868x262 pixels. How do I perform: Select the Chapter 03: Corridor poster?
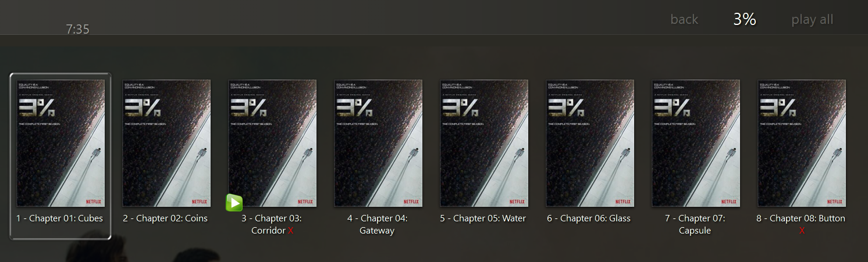click(272, 143)
